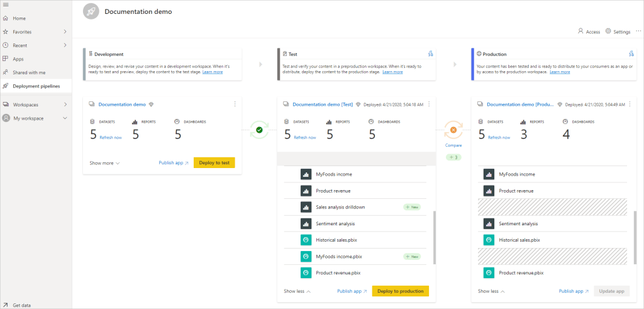This screenshot has width=644, height=309.
Task: Open the Development stage three-dots options
Action: click(x=235, y=104)
